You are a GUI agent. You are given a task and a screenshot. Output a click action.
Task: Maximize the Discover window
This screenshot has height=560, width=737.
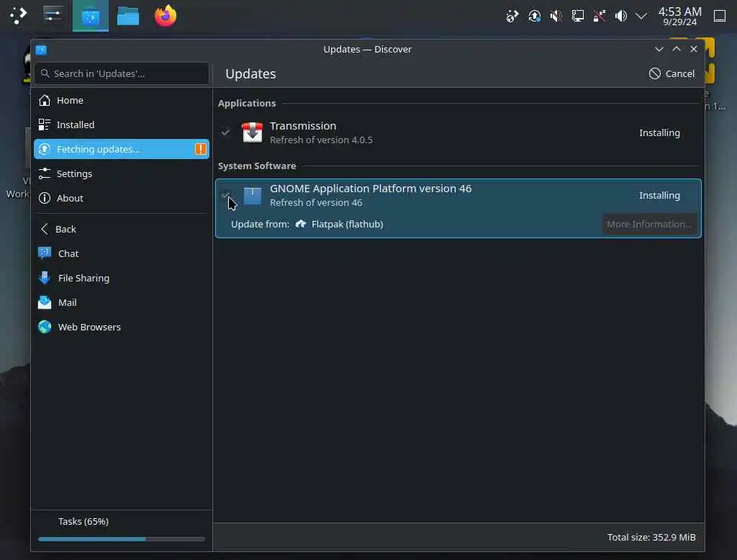677,49
